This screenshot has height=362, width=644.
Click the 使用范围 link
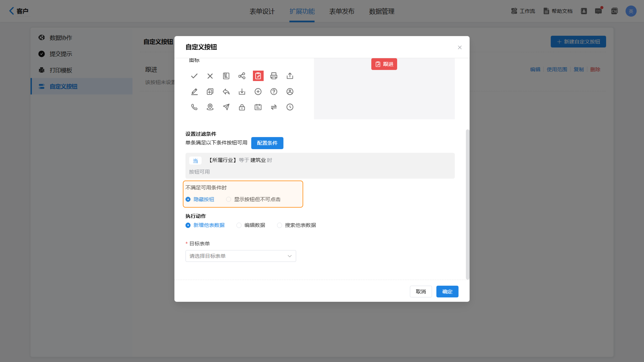tap(557, 69)
